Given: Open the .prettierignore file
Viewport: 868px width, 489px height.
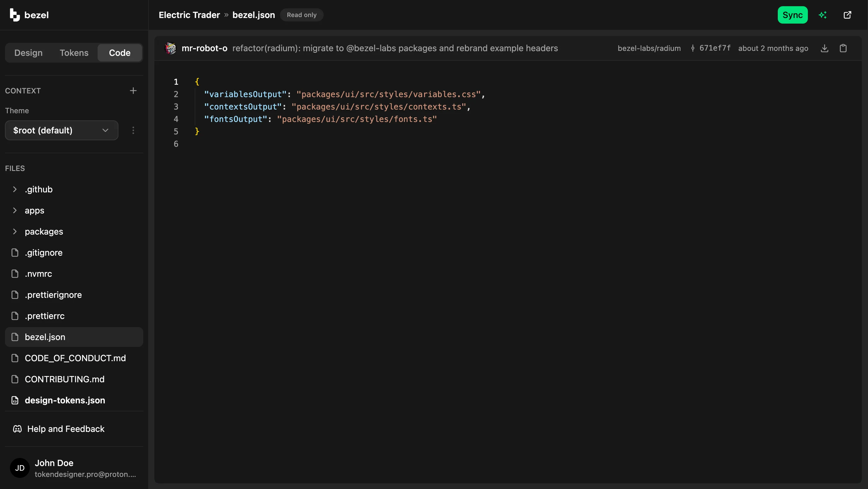Looking at the screenshot, I should pyautogui.click(x=74, y=295).
